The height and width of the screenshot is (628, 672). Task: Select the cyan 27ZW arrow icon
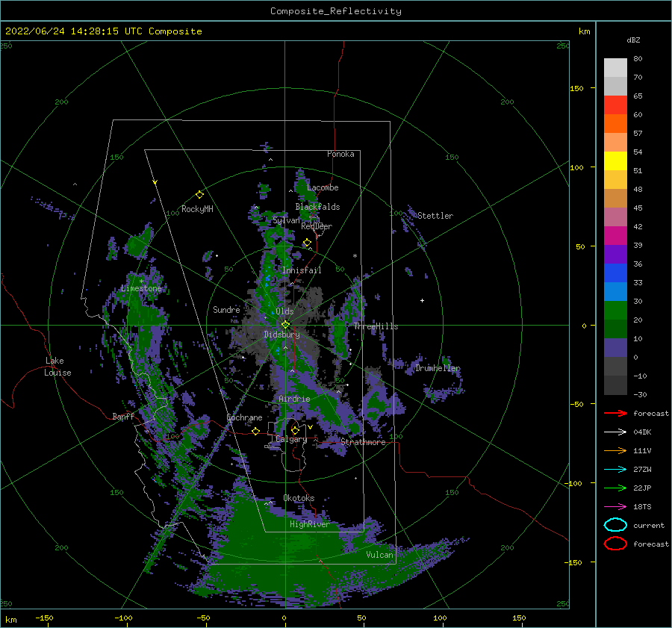(x=615, y=470)
